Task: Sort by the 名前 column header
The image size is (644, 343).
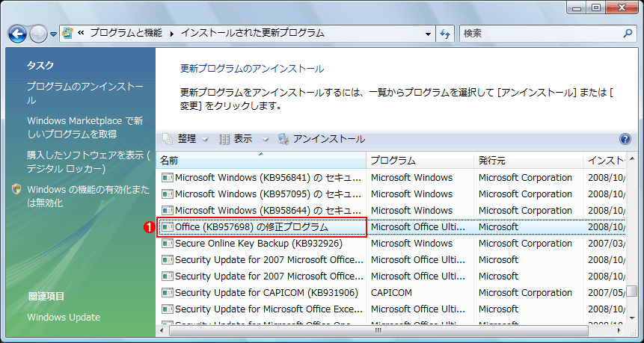Action: pos(261,161)
